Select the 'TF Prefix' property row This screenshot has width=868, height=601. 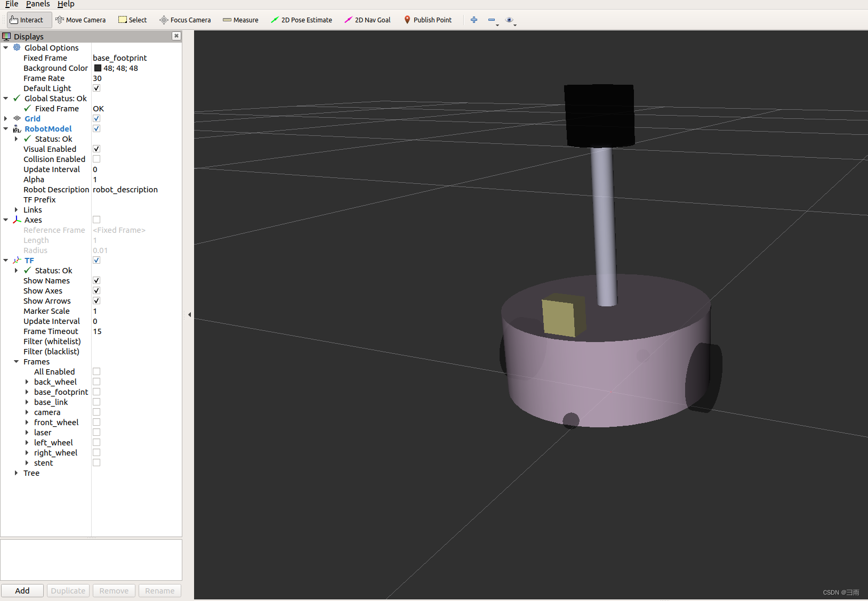click(91, 199)
